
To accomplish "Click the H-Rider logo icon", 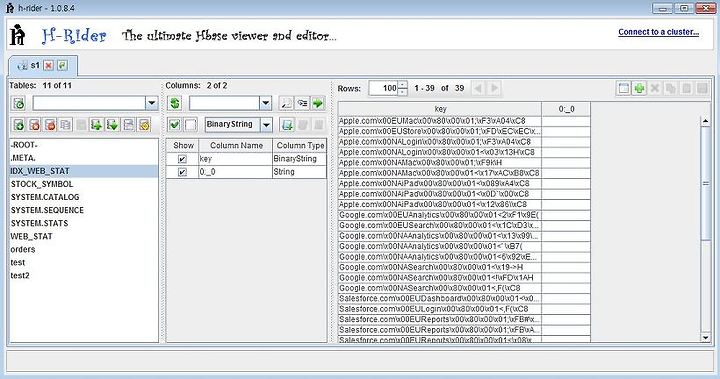I will (x=17, y=34).
